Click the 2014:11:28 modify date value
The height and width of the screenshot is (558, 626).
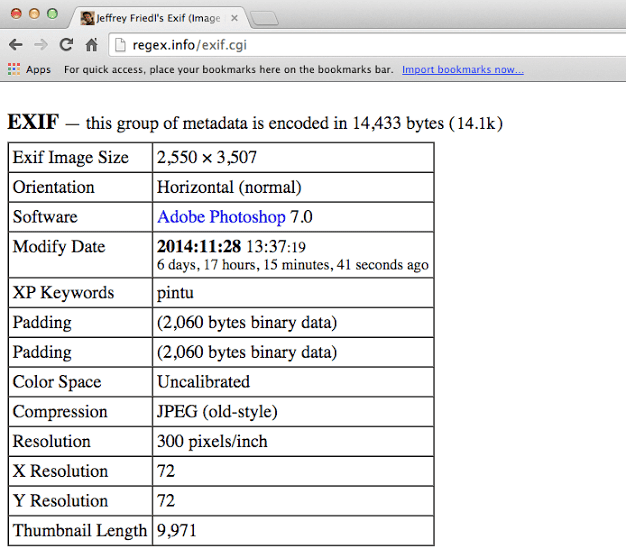point(201,247)
